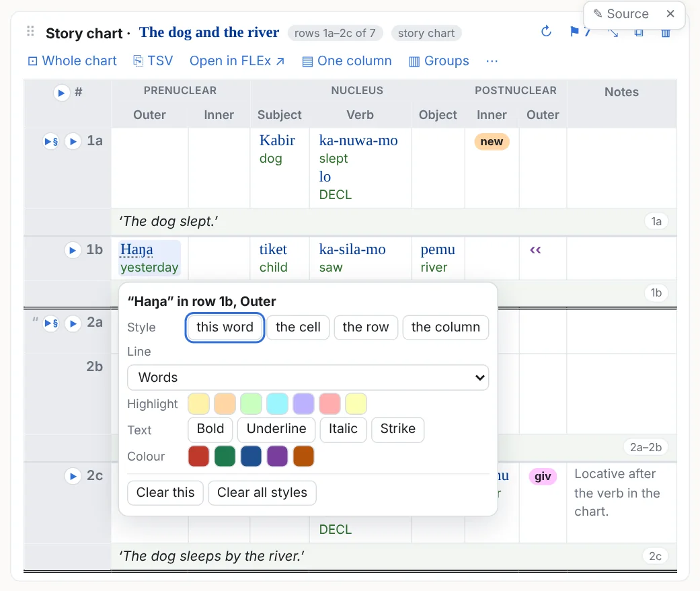Image resolution: width=700 pixels, height=591 pixels.
Task: Pick the peach highlight swatch
Action: coord(225,403)
